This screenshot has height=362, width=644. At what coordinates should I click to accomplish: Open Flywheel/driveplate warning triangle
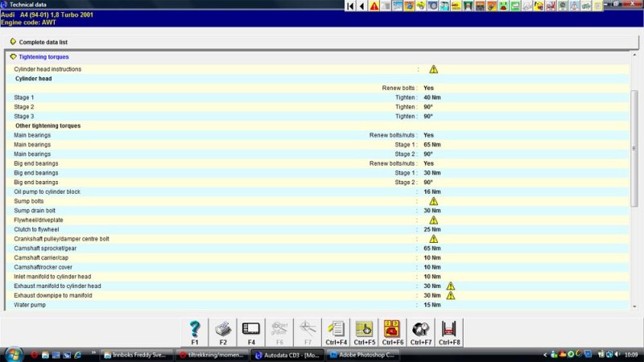point(433,220)
